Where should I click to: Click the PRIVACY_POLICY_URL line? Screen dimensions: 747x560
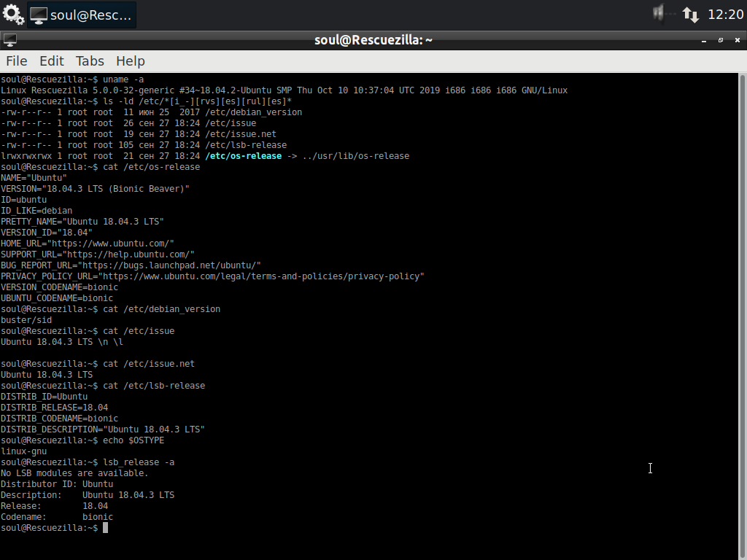(212, 276)
